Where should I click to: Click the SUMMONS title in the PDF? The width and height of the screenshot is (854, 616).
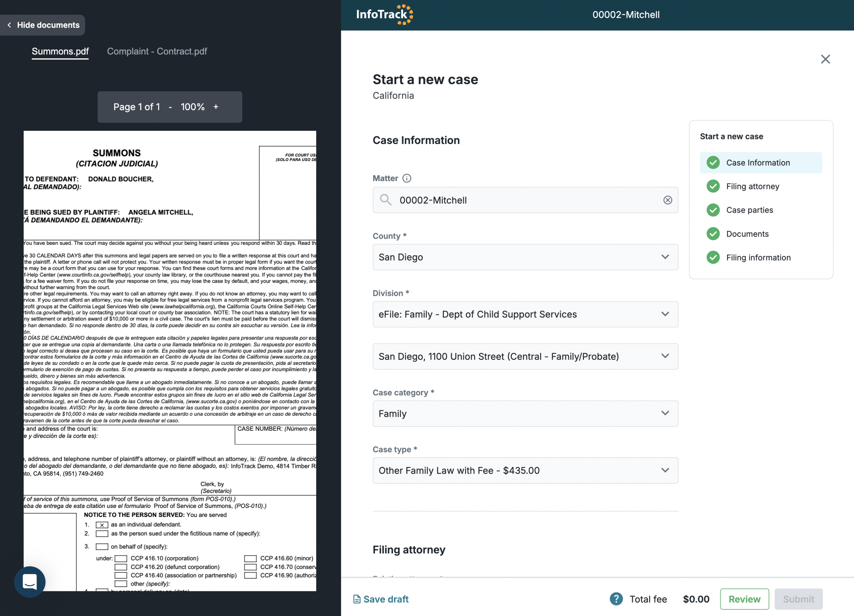click(117, 153)
